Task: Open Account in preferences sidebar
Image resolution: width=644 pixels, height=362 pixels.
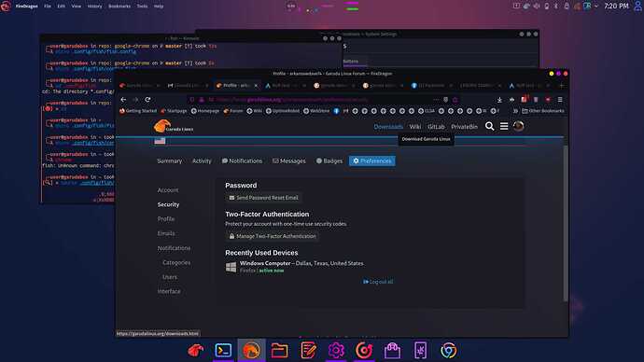Action: [x=168, y=190]
